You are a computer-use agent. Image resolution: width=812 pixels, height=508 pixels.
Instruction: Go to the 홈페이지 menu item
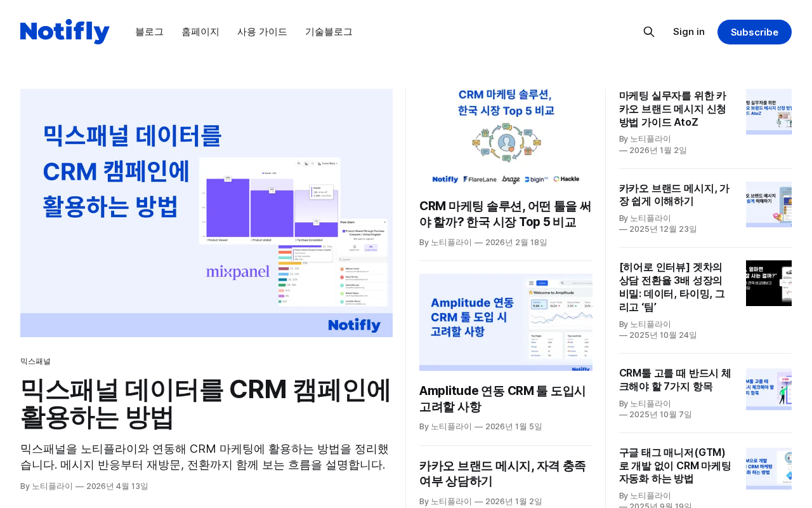click(200, 32)
